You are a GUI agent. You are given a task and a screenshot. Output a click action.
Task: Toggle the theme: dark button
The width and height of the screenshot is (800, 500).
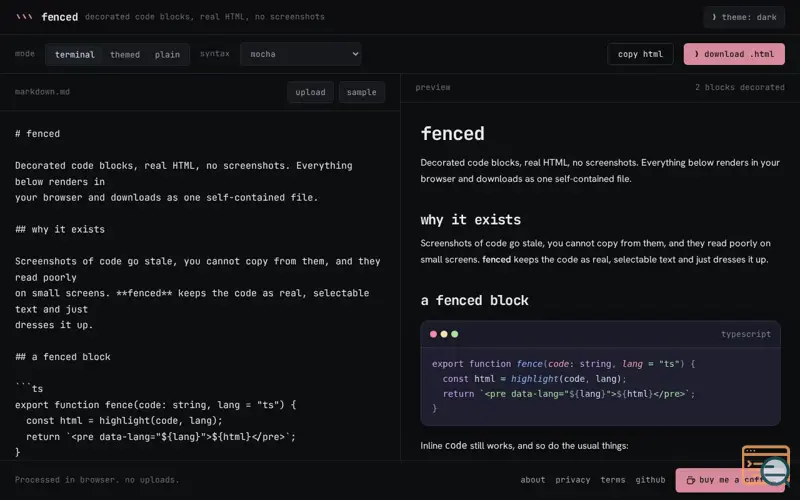click(x=744, y=17)
